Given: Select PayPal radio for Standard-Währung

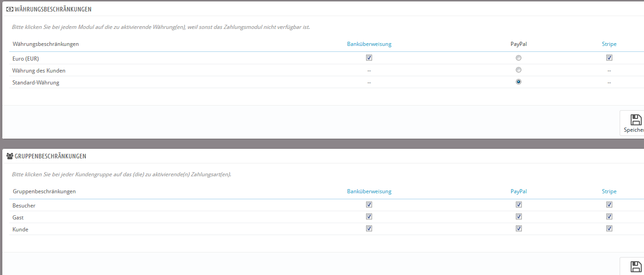Looking at the screenshot, I should pyautogui.click(x=519, y=82).
